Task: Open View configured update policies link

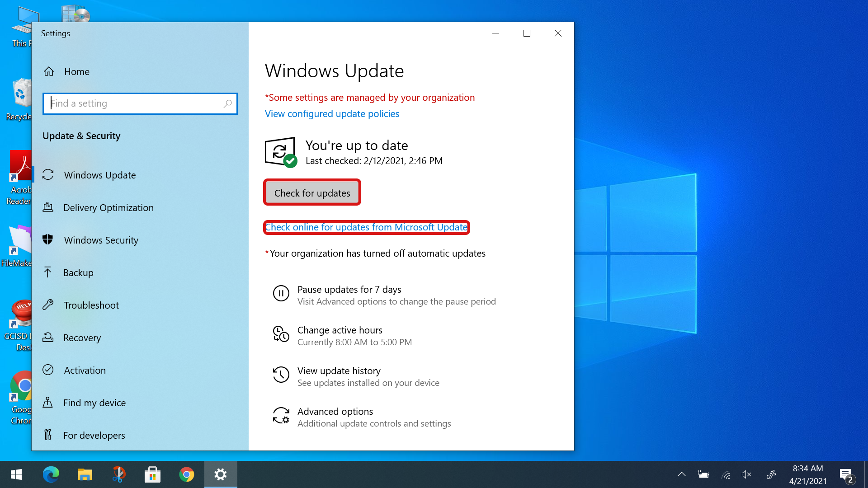Action: coord(332,113)
